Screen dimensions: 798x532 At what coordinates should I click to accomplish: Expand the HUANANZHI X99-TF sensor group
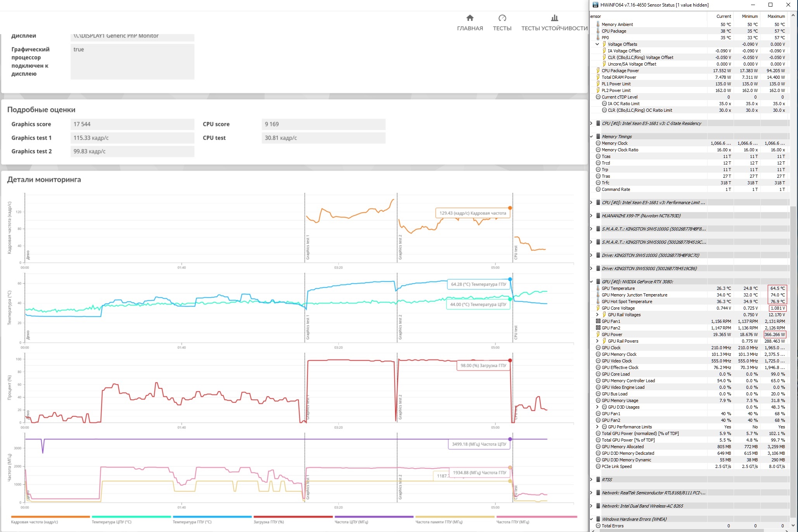(591, 216)
